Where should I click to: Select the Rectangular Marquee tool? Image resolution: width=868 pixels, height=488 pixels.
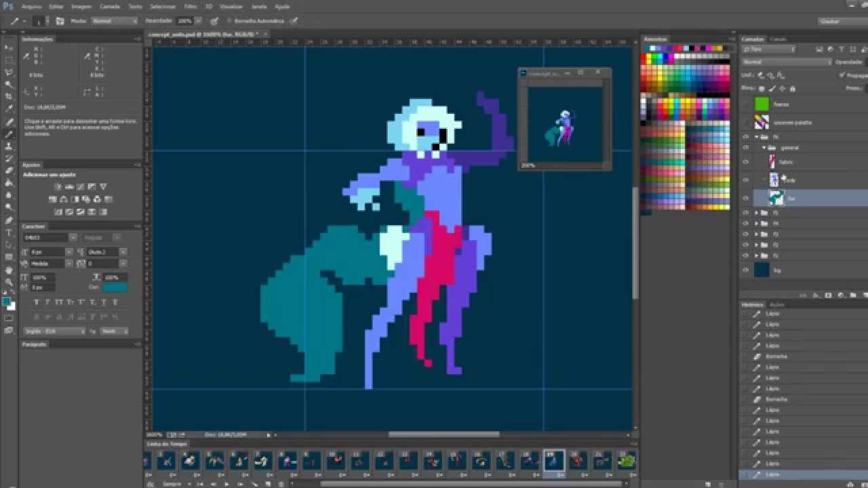(x=9, y=60)
